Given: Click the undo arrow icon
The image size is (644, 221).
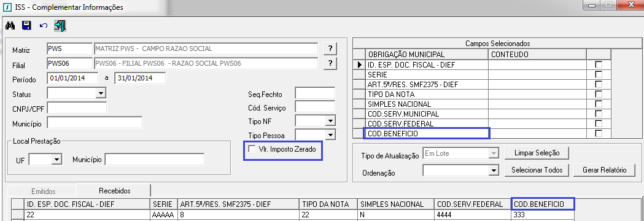Looking at the screenshot, I should [x=44, y=26].
